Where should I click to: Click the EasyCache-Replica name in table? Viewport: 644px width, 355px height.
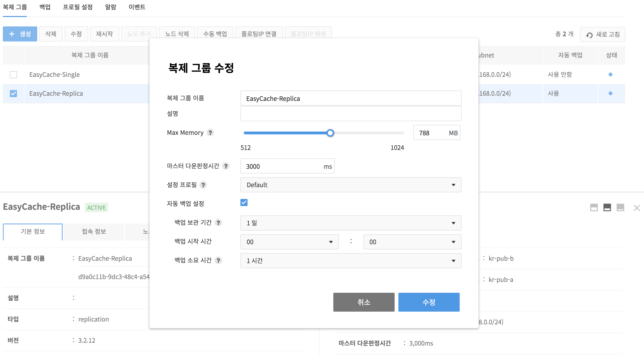pyautogui.click(x=56, y=94)
